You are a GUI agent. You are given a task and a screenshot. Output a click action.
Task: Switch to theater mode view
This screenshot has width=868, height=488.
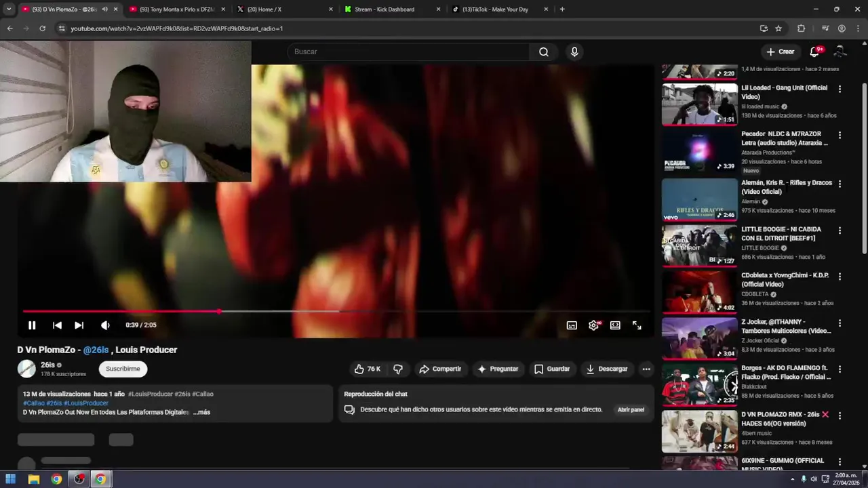(615, 325)
